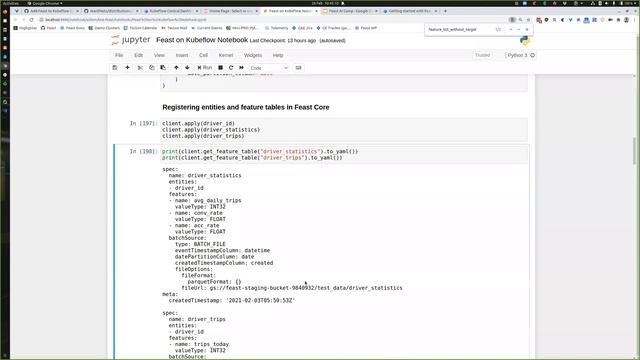Click the createdTimestamp output line

click(x=232, y=300)
